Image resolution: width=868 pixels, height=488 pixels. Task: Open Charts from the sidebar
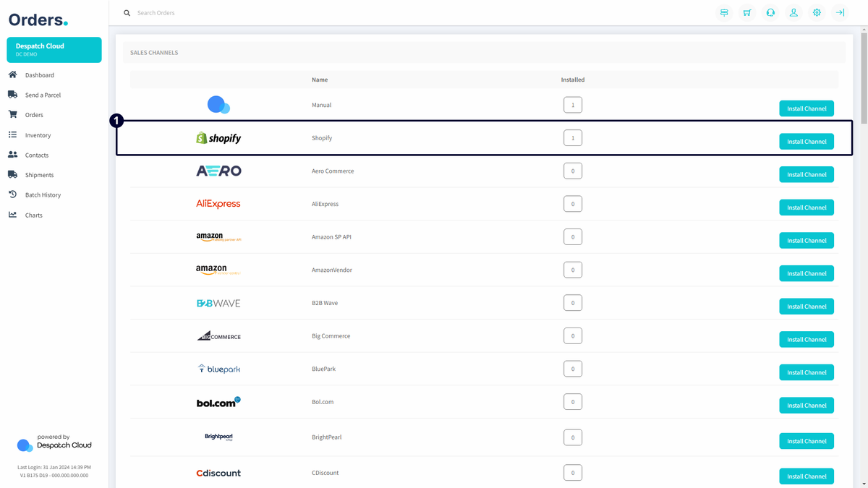pos(33,215)
